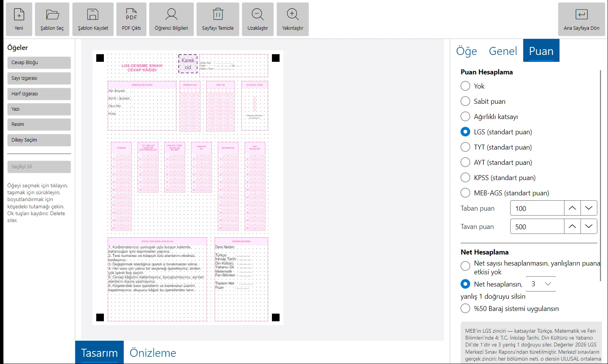Switch to Önizleme preview tab

tap(153, 353)
